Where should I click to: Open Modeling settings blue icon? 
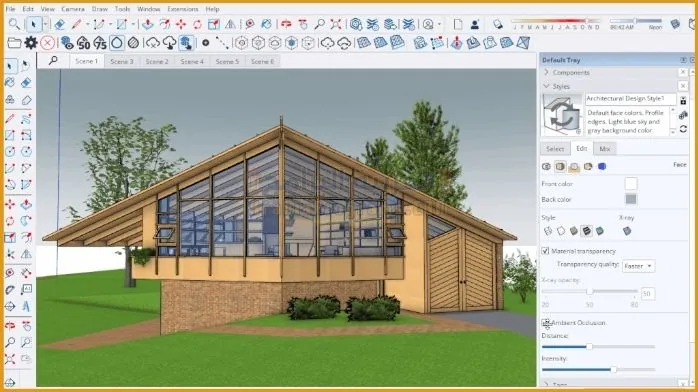point(602,166)
